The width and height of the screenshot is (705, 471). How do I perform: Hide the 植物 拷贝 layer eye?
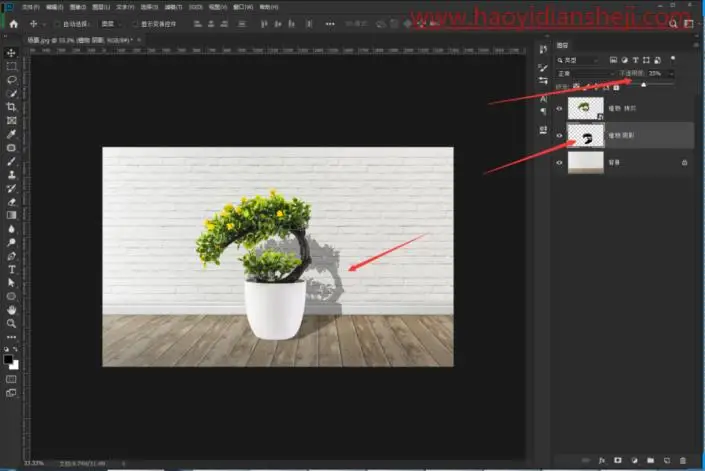pos(559,108)
